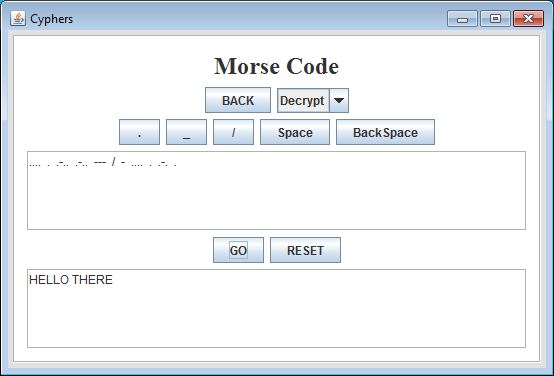Viewport: 554px width, 376px height.
Task: Focus the Morse code input text area
Action: point(276,190)
